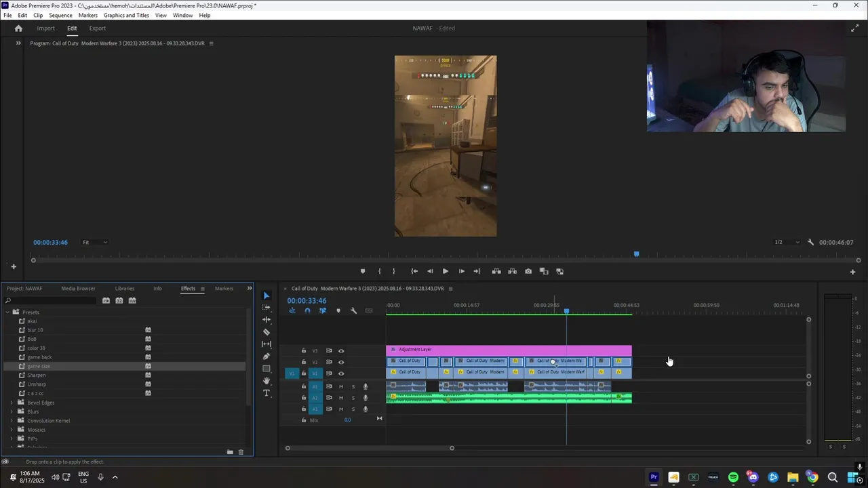Open Effects panel hamburger menu

[202, 289]
